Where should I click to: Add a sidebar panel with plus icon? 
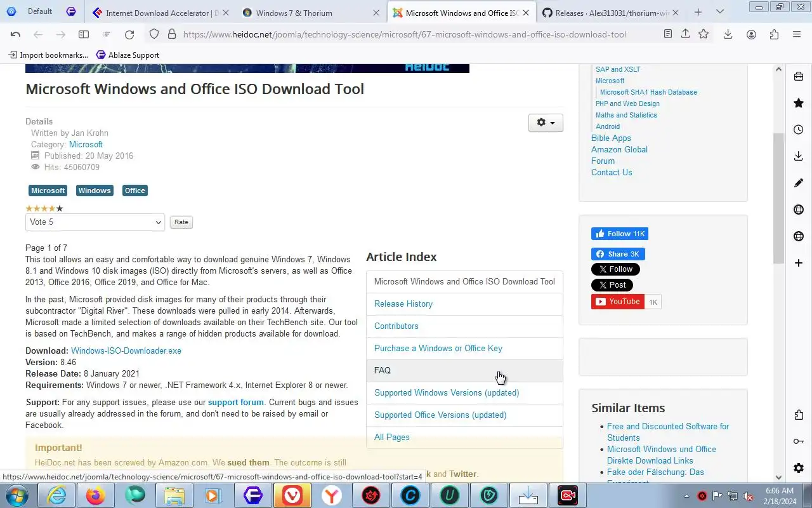tap(799, 263)
